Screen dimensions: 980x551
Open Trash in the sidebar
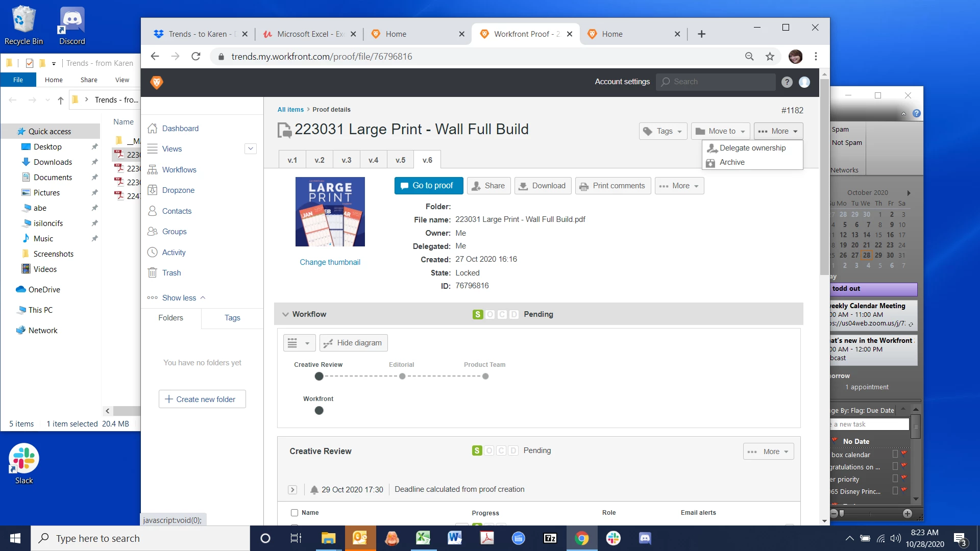click(171, 273)
